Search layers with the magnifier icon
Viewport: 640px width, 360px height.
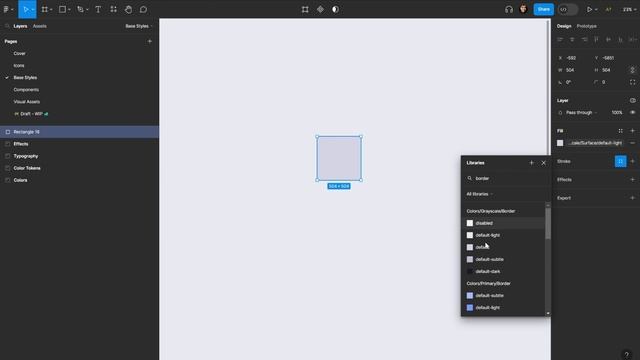7,26
